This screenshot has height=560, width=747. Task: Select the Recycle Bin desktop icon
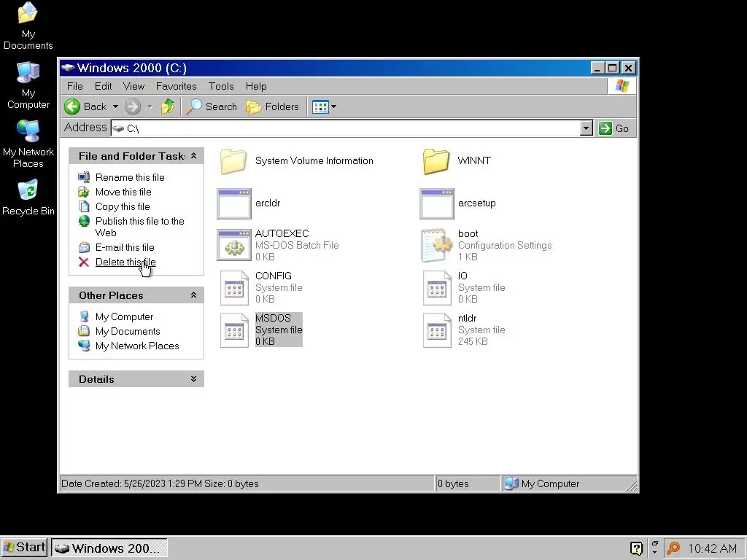click(x=28, y=190)
